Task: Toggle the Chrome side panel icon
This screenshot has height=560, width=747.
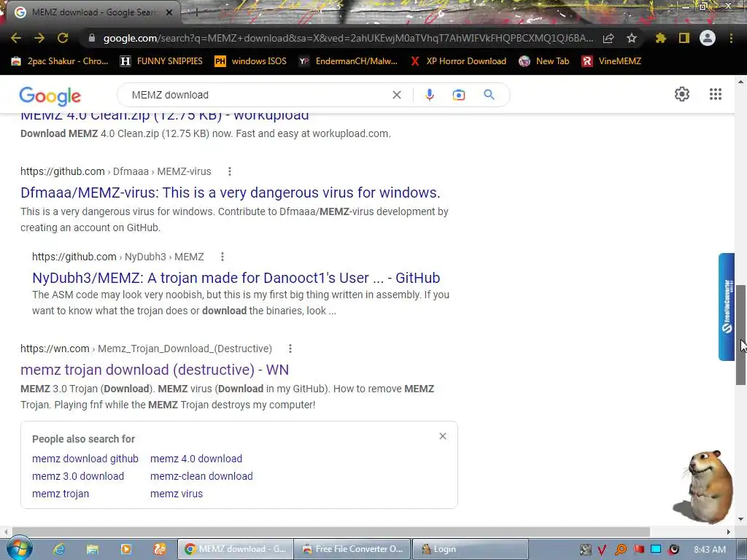Action: pyautogui.click(x=684, y=38)
